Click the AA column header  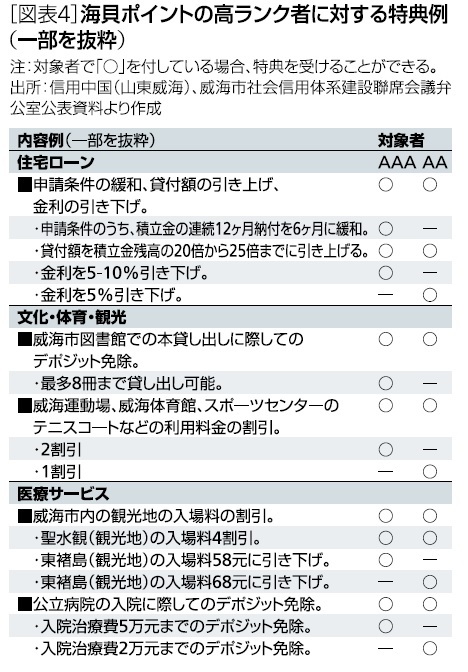(x=435, y=163)
